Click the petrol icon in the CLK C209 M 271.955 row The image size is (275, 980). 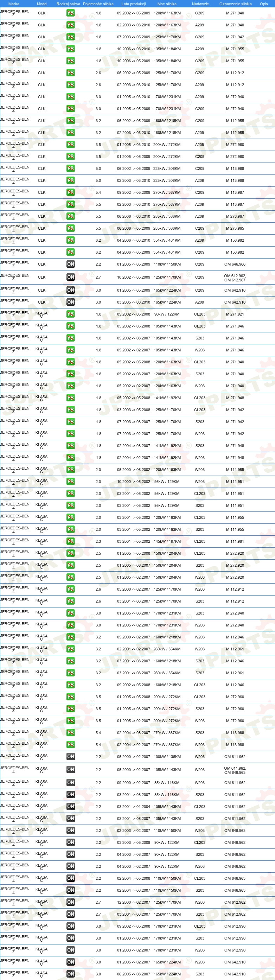[70, 61]
